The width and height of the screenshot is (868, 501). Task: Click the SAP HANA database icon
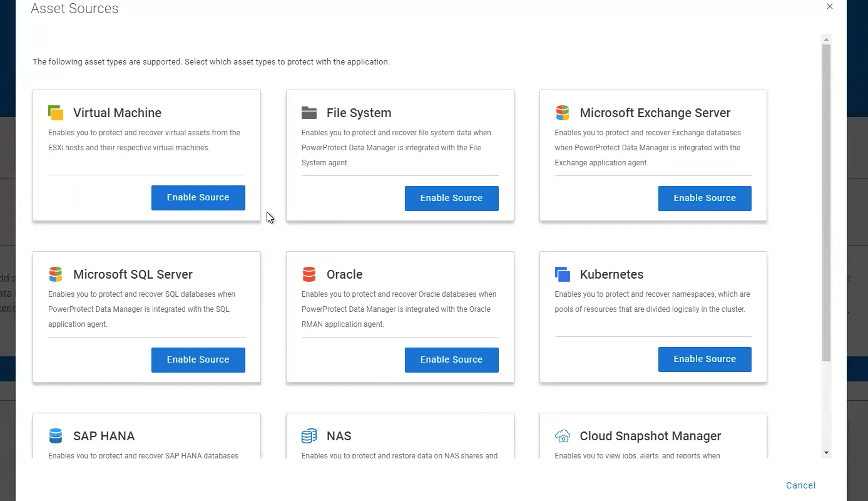[x=56, y=436]
